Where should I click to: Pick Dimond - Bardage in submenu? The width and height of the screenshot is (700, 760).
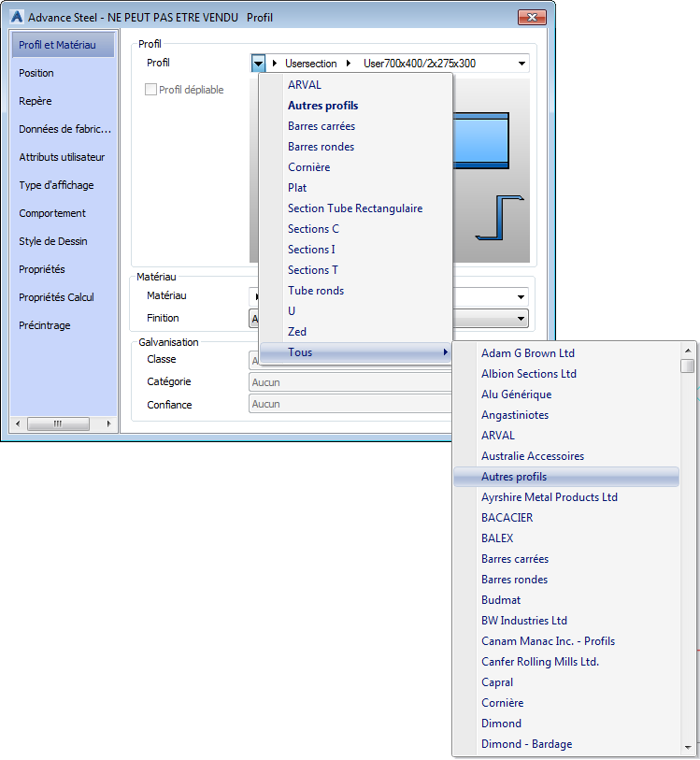tap(566, 744)
